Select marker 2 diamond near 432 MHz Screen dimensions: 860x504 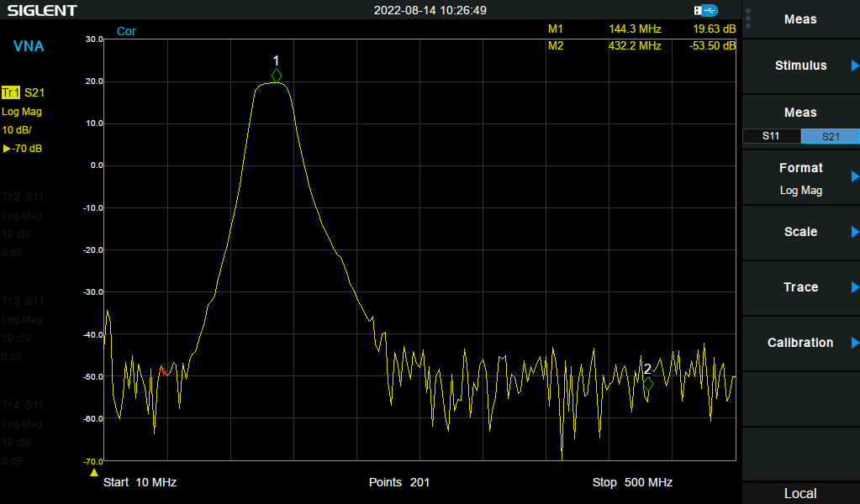pos(648,384)
